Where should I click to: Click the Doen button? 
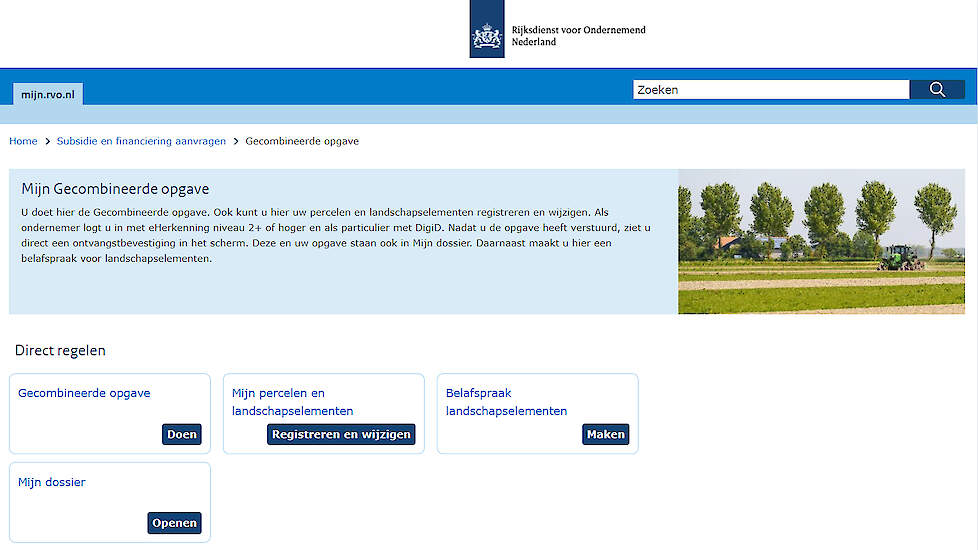182,434
